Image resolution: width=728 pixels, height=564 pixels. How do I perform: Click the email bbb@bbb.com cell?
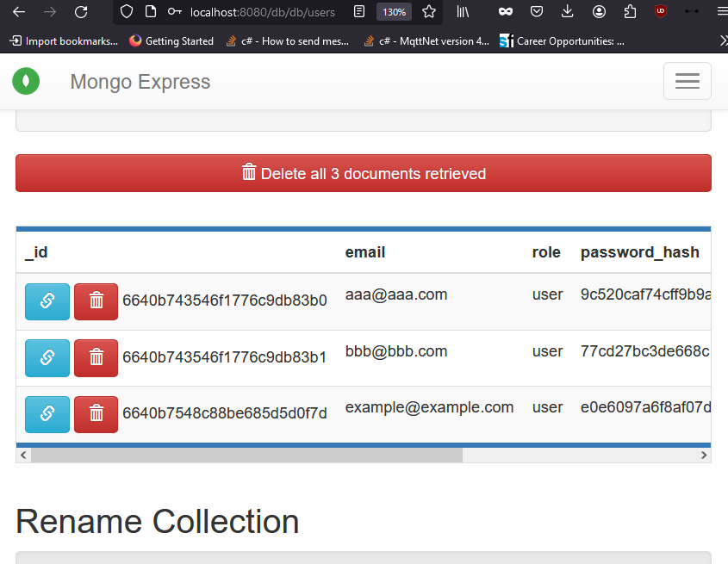[396, 351]
